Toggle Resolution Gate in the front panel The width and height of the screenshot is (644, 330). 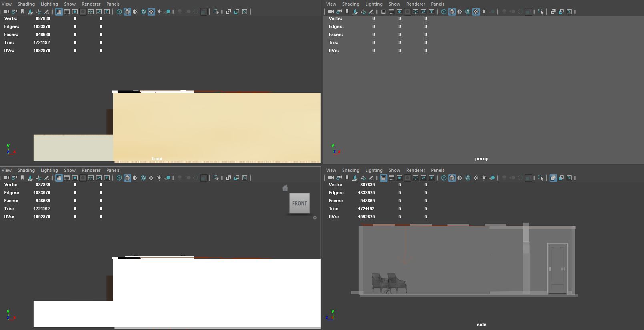pyautogui.click(x=75, y=12)
